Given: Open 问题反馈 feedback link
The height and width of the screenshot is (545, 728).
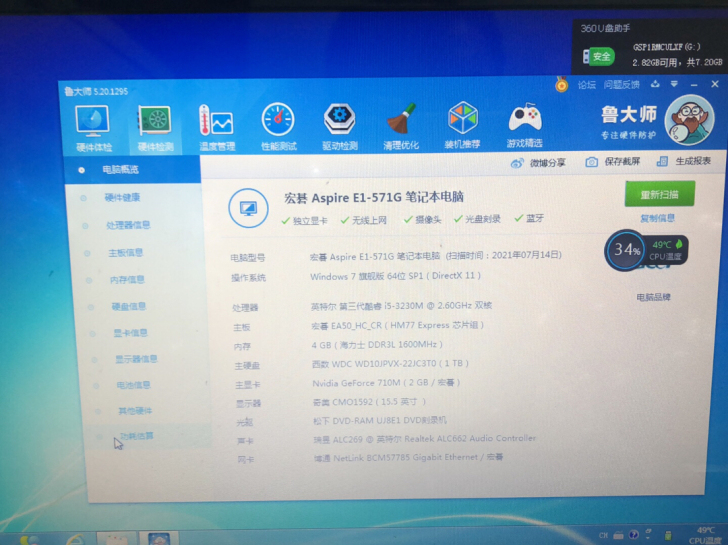Looking at the screenshot, I should (x=621, y=84).
